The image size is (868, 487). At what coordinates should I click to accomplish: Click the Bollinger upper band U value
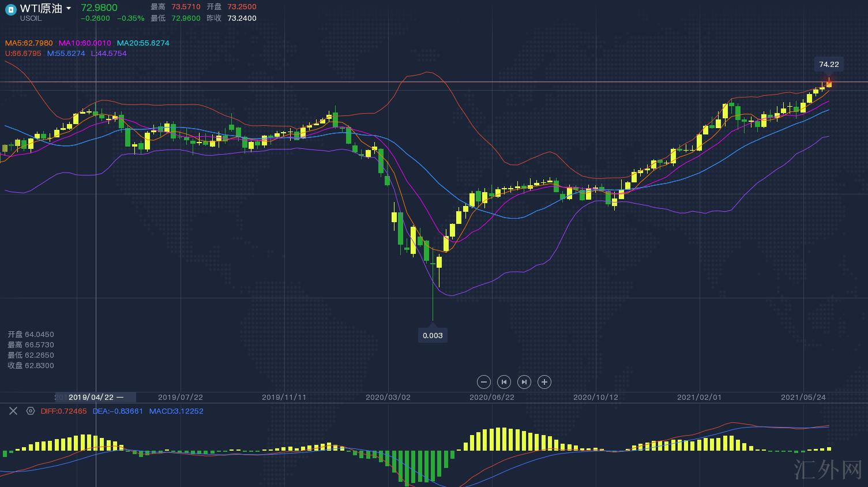[x=23, y=54]
